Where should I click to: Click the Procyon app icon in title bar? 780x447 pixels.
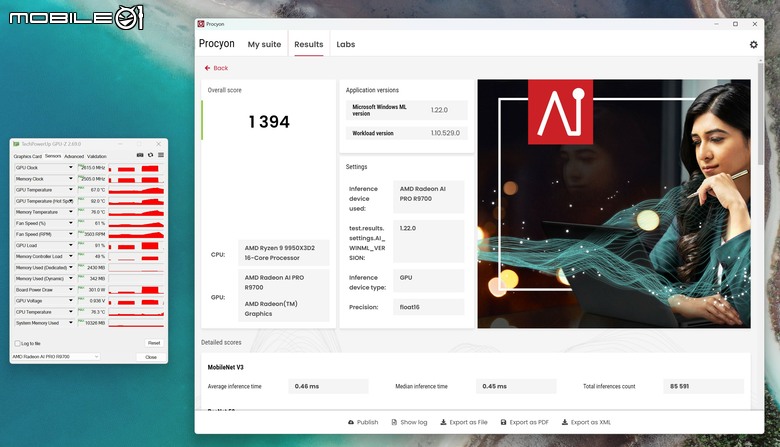pos(201,24)
